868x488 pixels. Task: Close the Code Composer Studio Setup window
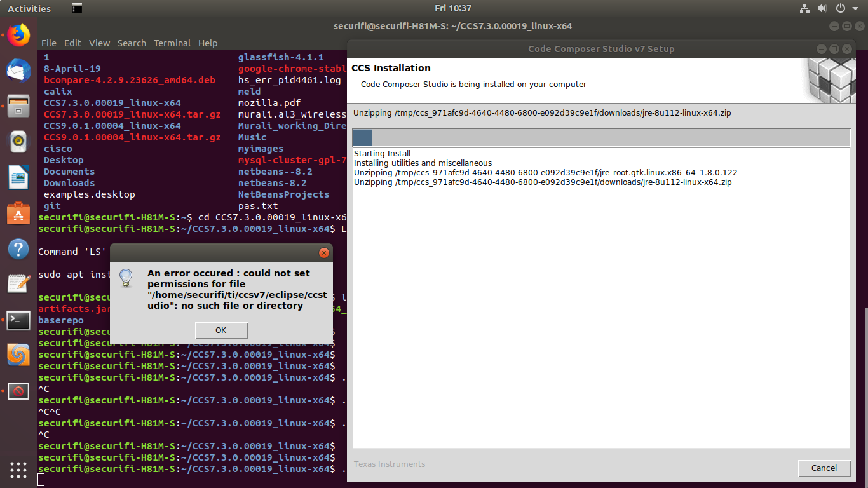tap(848, 49)
